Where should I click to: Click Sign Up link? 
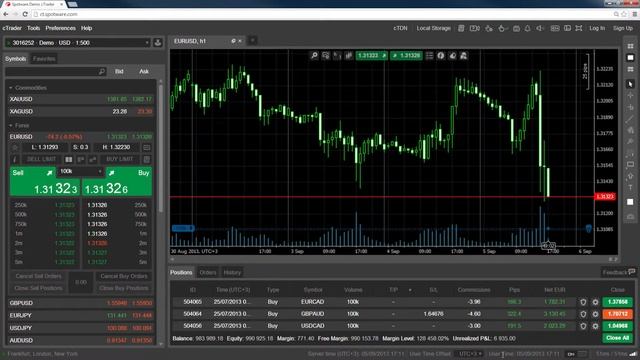(x=623, y=28)
